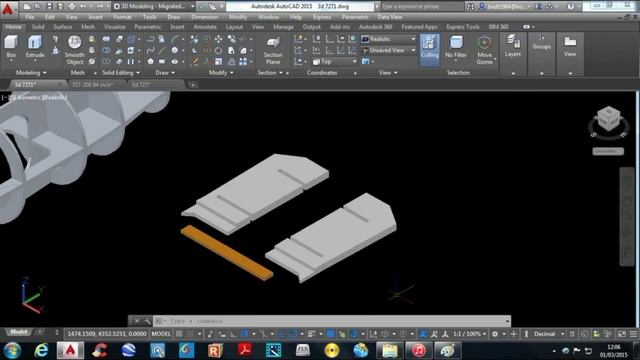
Task: Click the Move Gizmo tool
Action: point(484,50)
